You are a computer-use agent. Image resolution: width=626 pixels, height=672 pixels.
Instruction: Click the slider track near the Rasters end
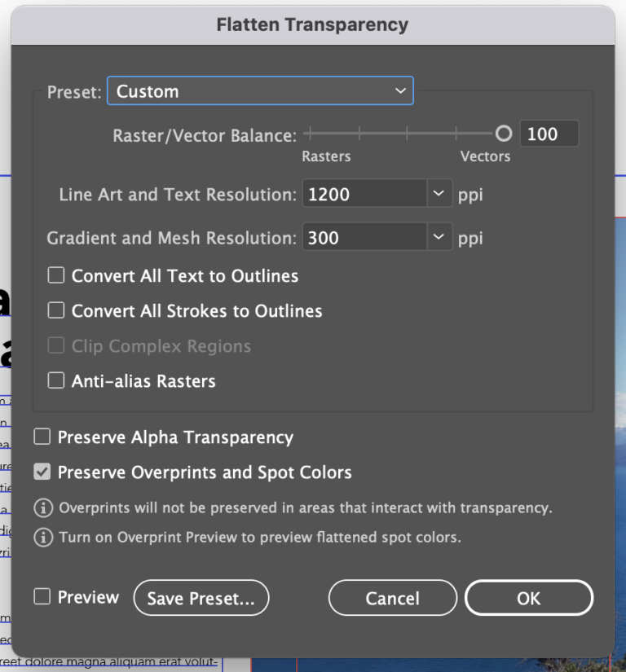318,133
